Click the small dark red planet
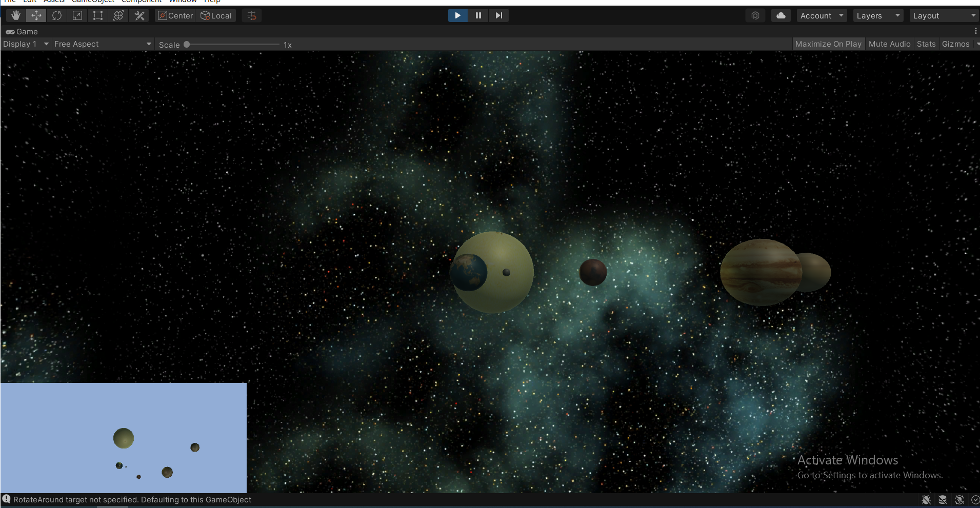Screen dimensions: 980x508 click(593, 272)
